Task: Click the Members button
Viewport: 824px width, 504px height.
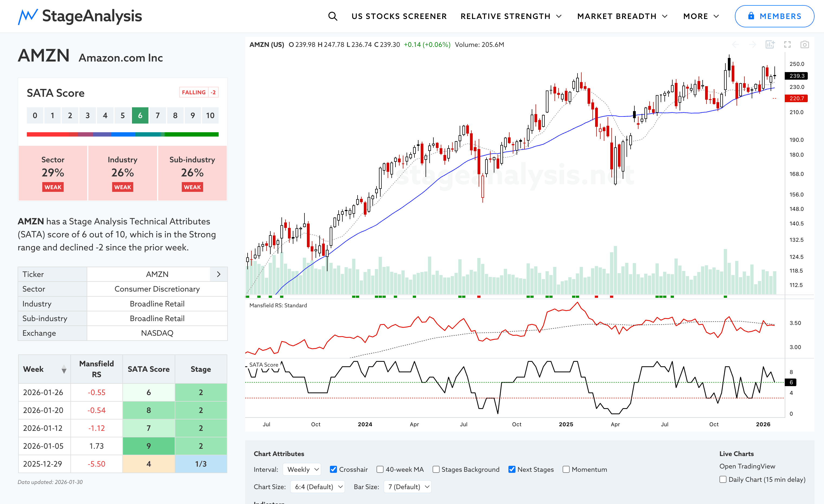Action: [x=774, y=16]
